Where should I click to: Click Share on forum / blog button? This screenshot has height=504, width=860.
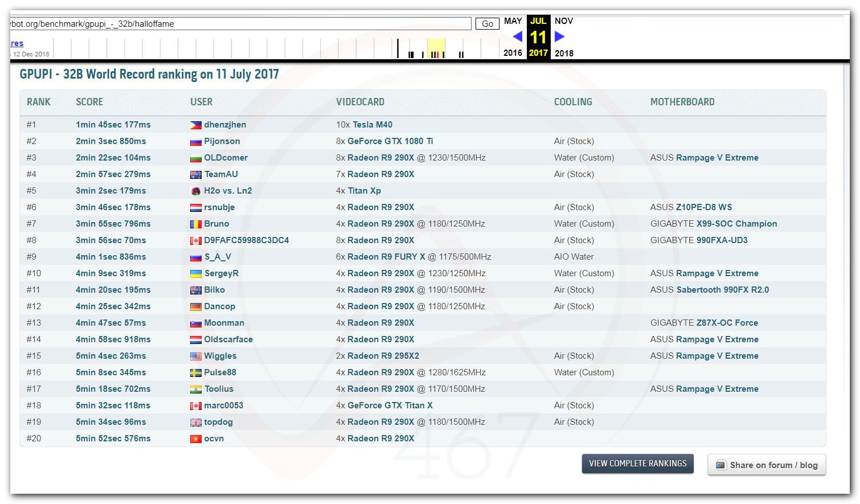(767, 465)
